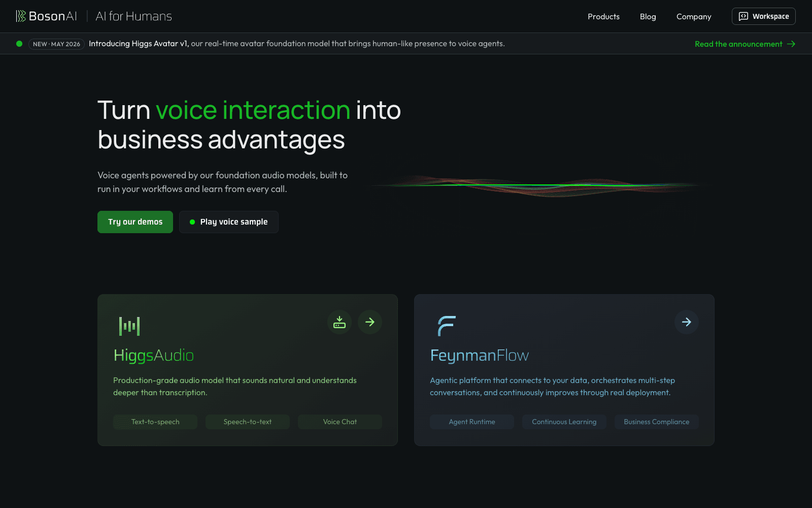Select the Speech-to-text tag

[x=248, y=422]
